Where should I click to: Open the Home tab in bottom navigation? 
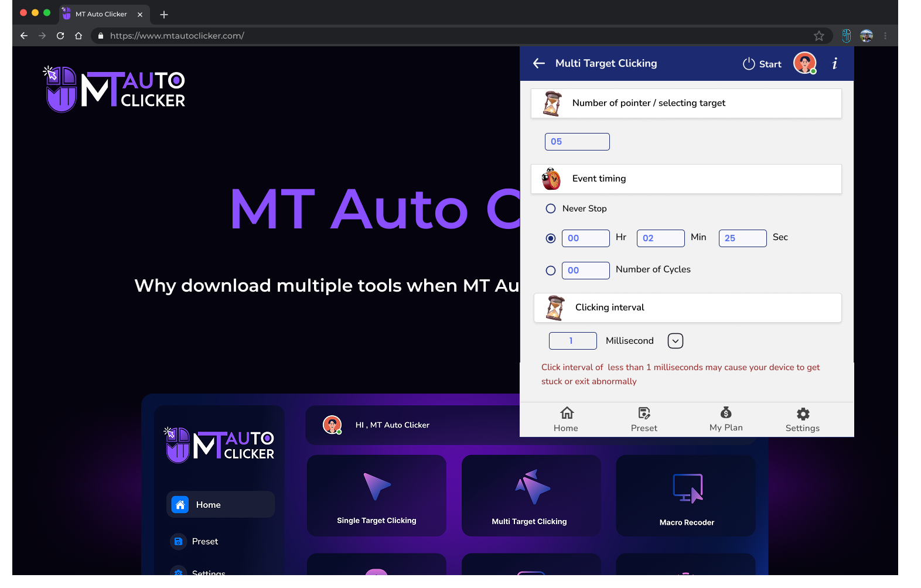[x=566, y=419]
